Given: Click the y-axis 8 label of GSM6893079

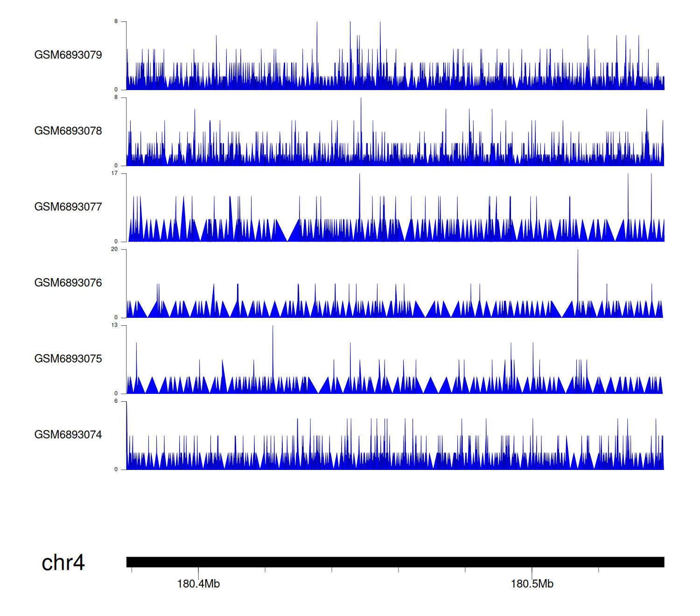Looking at the screenshot, I should tap(116, 21).
